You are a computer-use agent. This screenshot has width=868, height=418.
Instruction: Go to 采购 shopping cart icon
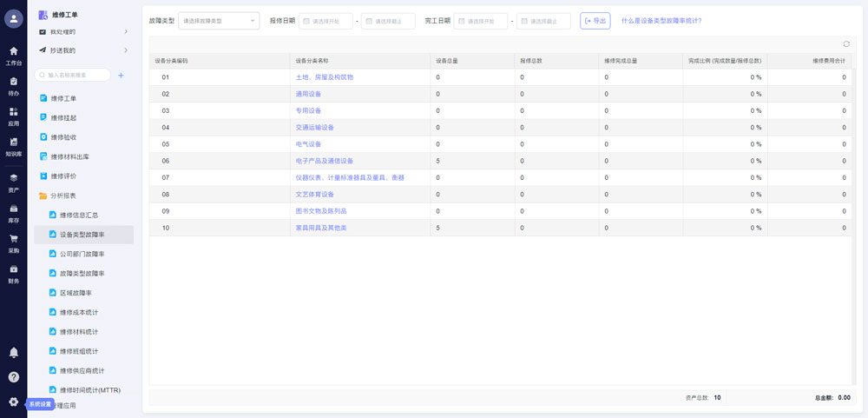click(13, 242)
